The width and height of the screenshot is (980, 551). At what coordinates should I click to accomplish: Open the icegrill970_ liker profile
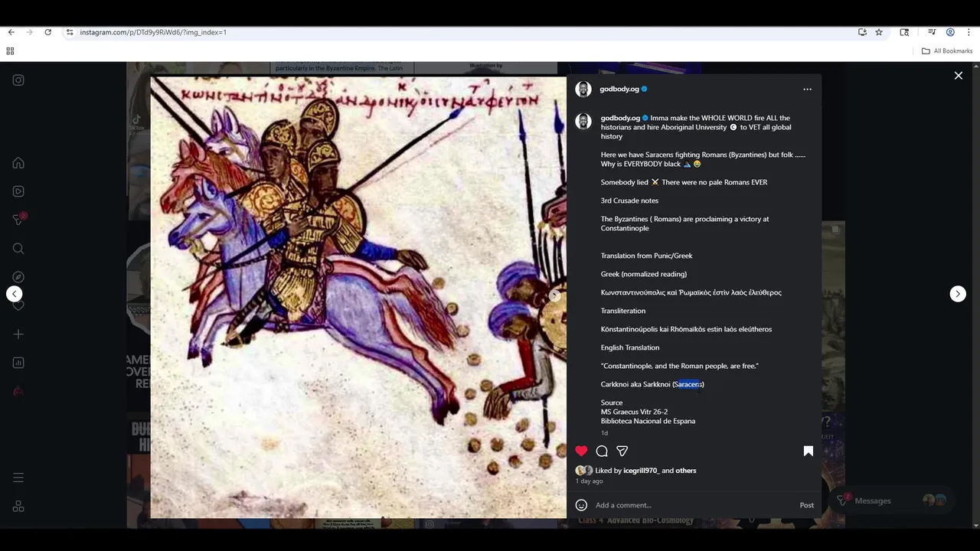point(641,471)
